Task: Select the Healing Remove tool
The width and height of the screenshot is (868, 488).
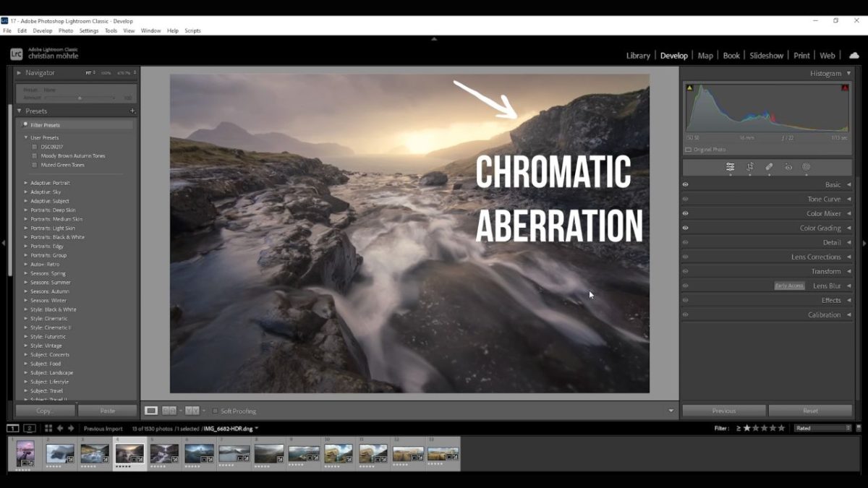Action: 769,167
